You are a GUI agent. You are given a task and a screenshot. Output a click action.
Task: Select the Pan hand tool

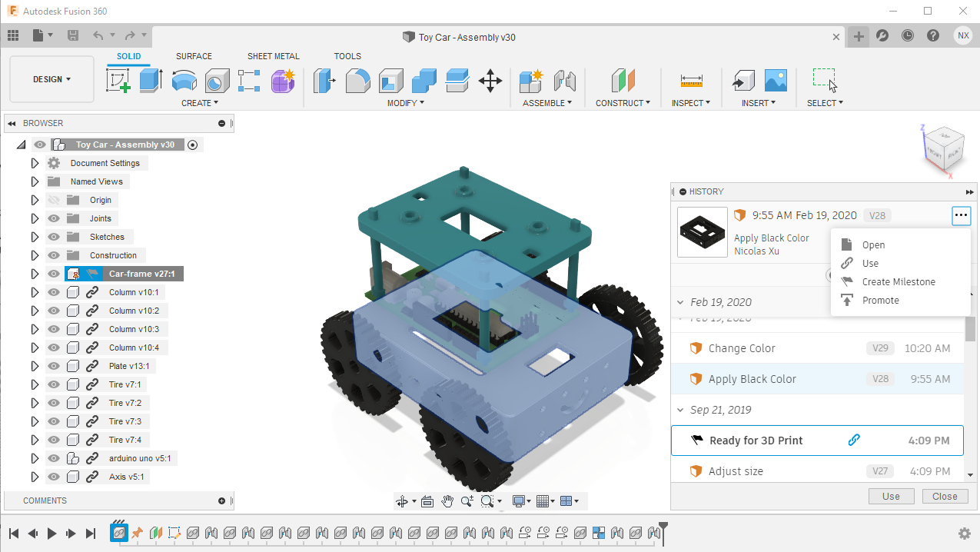[x=447, y=501]
